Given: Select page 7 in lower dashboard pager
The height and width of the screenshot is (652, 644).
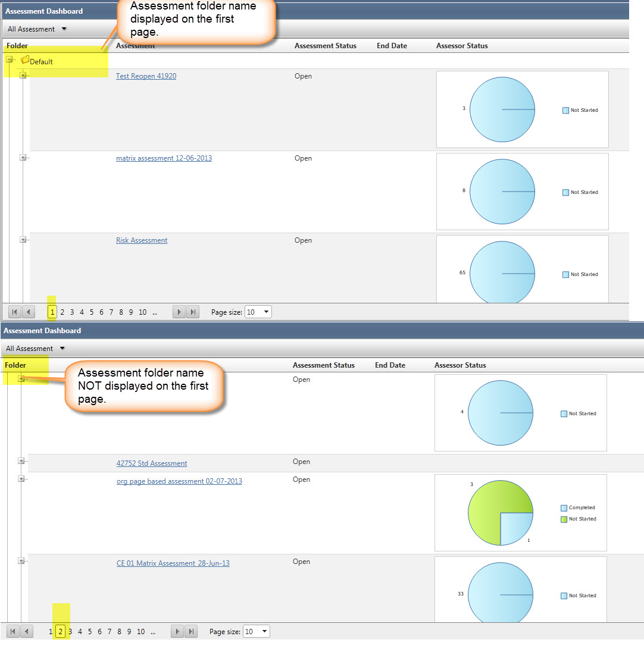Looking at the screenshot, I should tap(110, 631).
